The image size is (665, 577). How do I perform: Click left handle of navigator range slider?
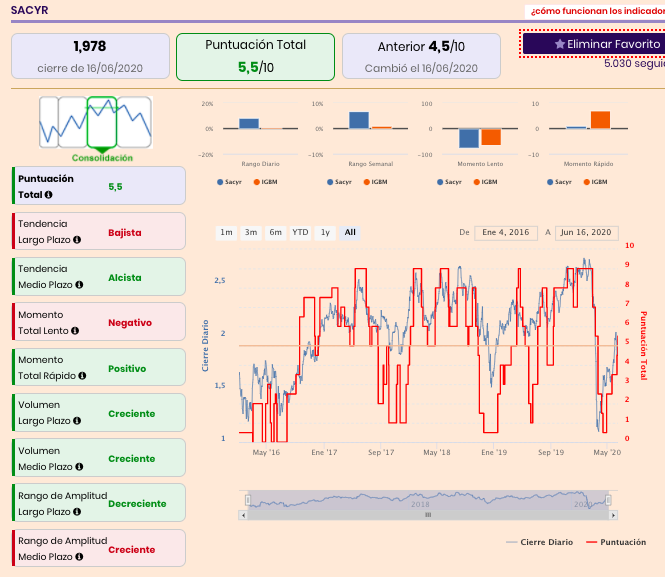248,500
